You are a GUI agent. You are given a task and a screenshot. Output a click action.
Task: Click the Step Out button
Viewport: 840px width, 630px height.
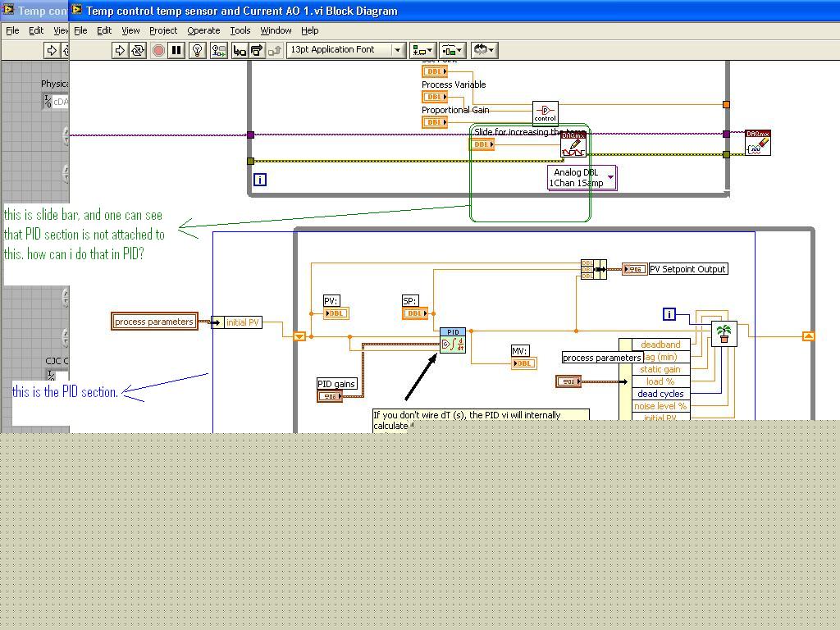click(x=274, y=50)
